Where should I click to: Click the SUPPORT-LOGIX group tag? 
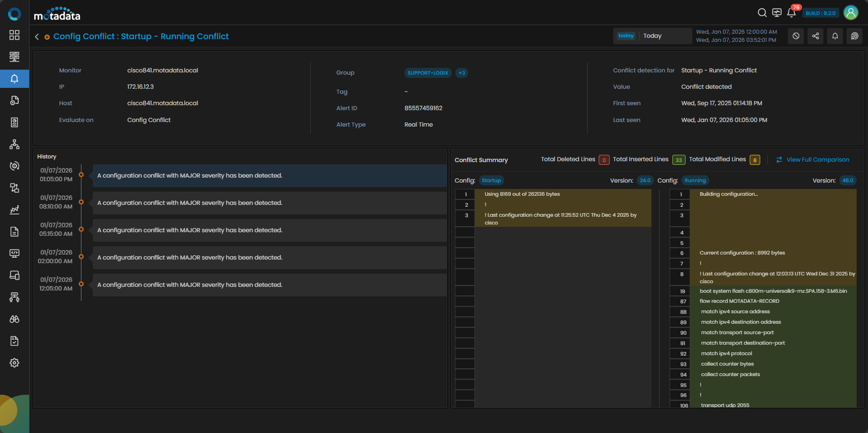click(x=428, y=73)
